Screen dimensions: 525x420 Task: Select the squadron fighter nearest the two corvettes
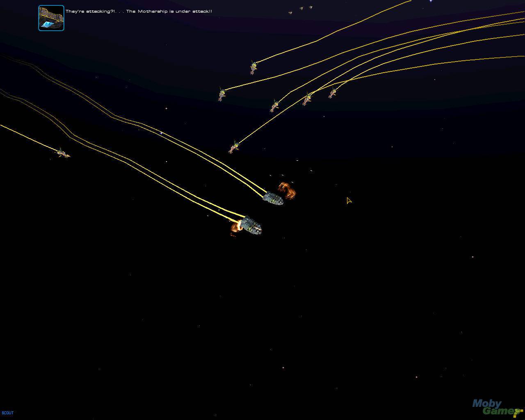point(234,146)
